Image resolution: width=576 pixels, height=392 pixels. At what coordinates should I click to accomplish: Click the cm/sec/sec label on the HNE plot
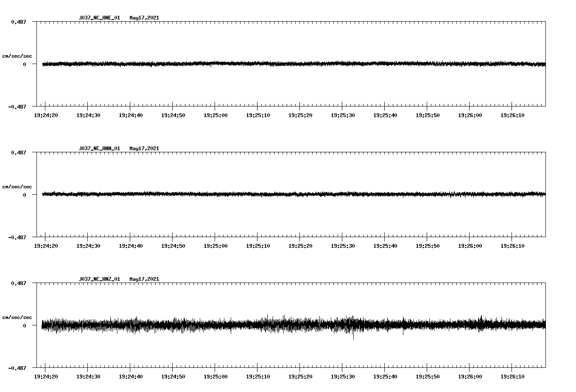(17, 56)
